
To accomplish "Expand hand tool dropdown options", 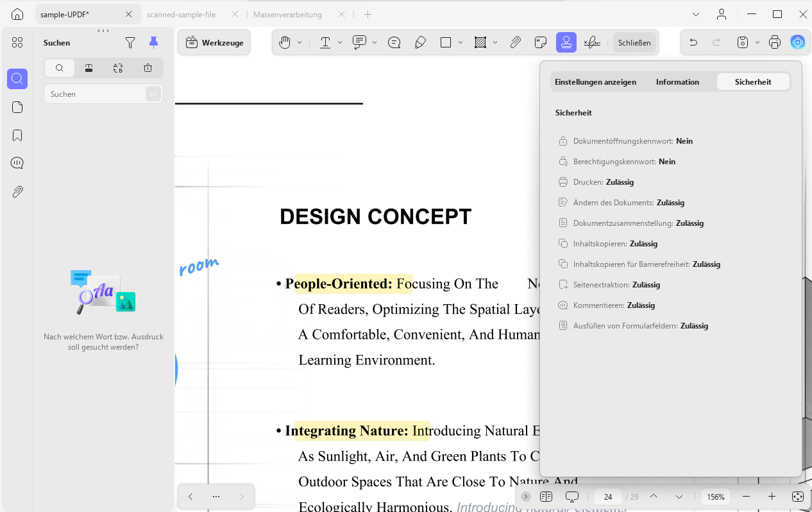I will pos(300,42).
